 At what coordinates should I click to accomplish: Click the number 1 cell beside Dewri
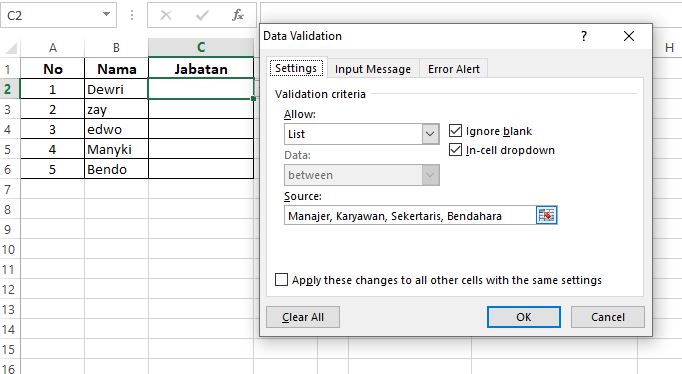coord(53,89)
